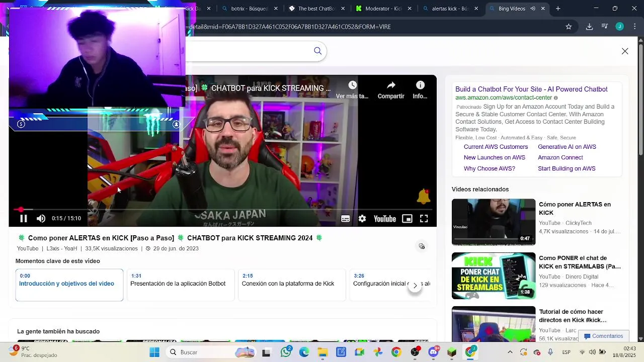Screen dimensions: 644x362
Task: Click the ad info icon beside the aws.amazon.com address
Action: click(x=556, y=98)
